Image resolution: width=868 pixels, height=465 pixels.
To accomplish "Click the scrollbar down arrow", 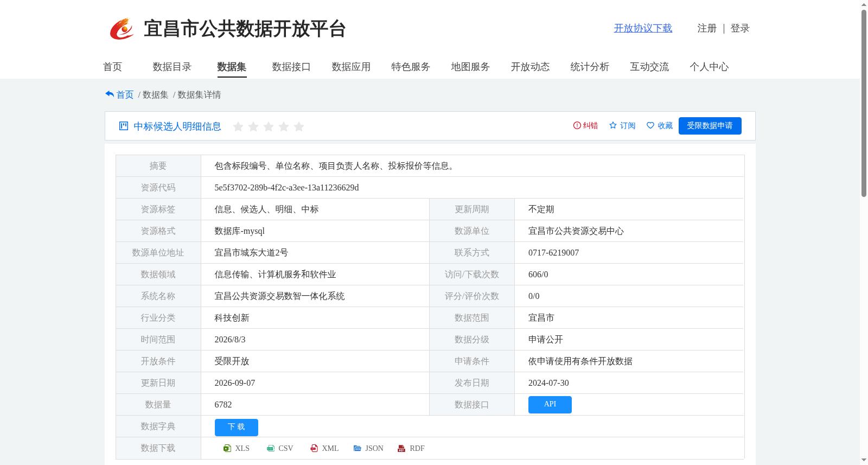I will 864,461.
